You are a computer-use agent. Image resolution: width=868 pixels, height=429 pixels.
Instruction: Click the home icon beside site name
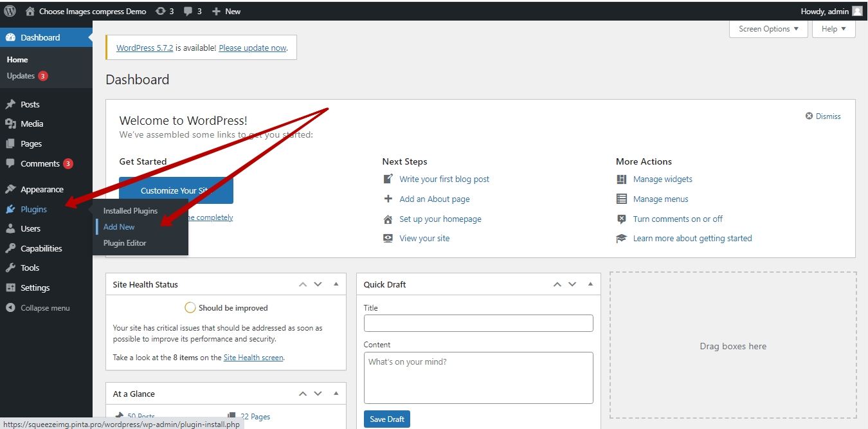point(30,11)
